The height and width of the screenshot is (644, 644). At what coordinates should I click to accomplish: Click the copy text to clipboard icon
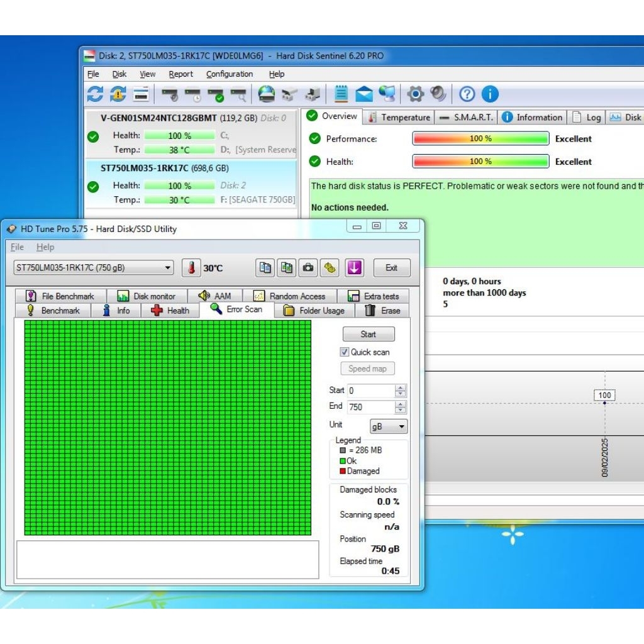(x=265, y=268)
